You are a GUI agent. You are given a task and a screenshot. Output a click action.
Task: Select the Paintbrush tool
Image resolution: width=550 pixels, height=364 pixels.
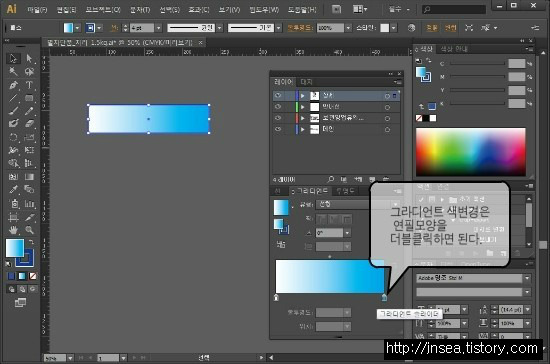point(13,111)
